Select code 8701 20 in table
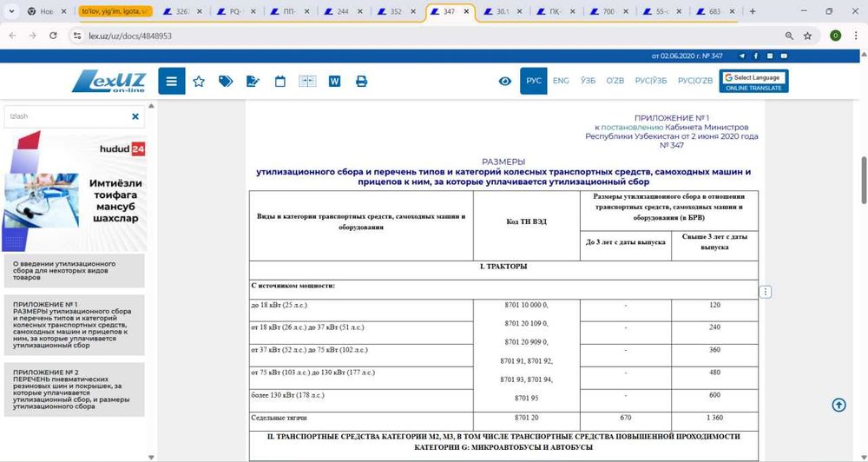Image resolution: width=868 pixels, height=462 pixels. point(527,417)
